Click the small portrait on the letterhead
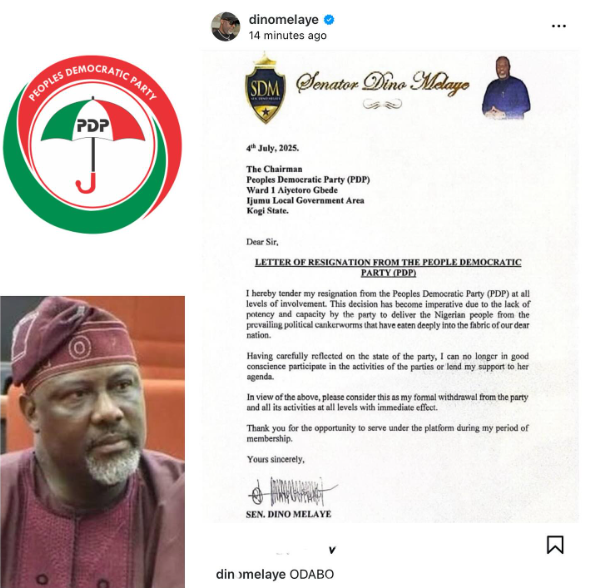Image resolution: width=594 pixels, height=588 pixels. pyautogui.click(x=506, y=88)
